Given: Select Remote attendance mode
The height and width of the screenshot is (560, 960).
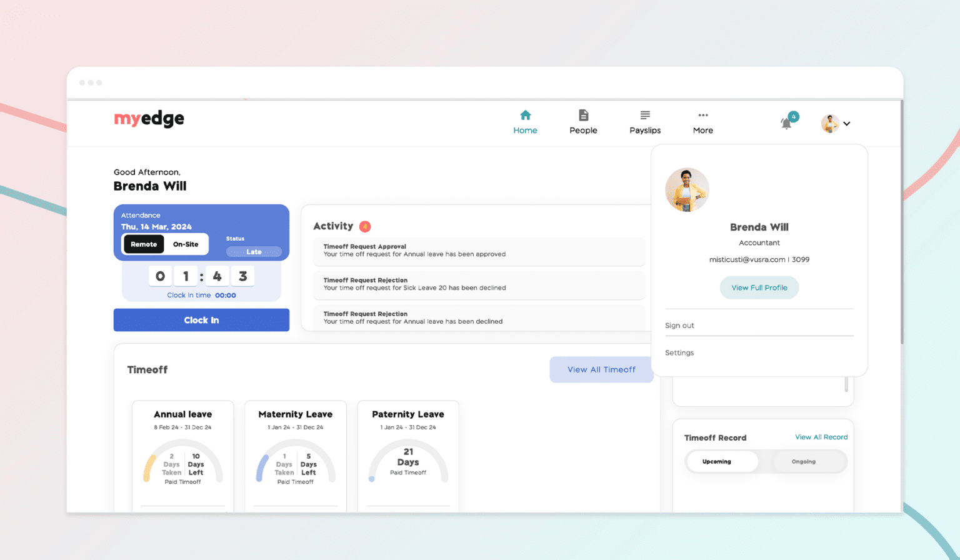Looking at the screenshot, I should pos(143,244).
